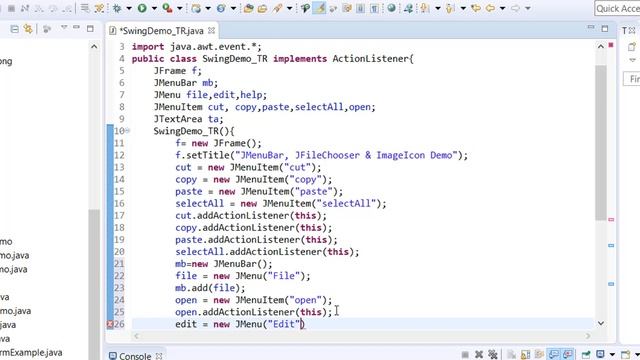Click the Search flashlight icon
Screen dimensions: 640x360
pos(278,8)
